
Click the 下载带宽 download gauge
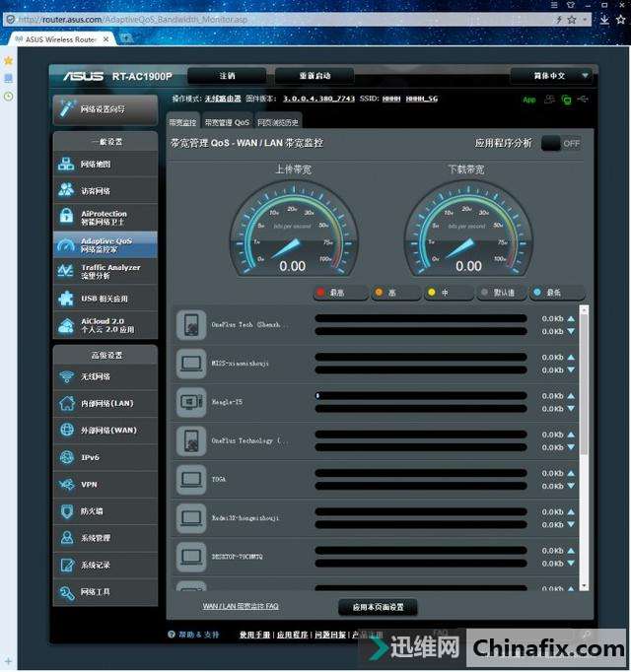(x=469, y=230)
